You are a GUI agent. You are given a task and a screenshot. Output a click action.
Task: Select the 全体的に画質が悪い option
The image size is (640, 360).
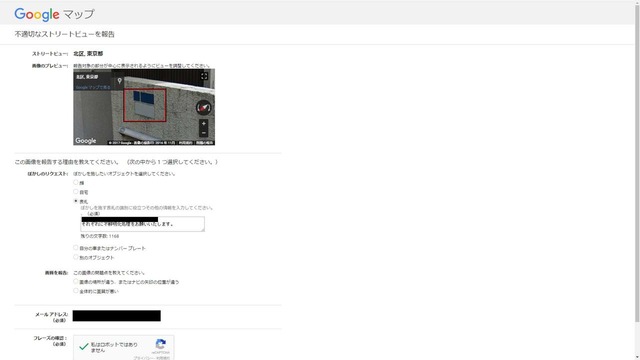[x=76, y=291]
